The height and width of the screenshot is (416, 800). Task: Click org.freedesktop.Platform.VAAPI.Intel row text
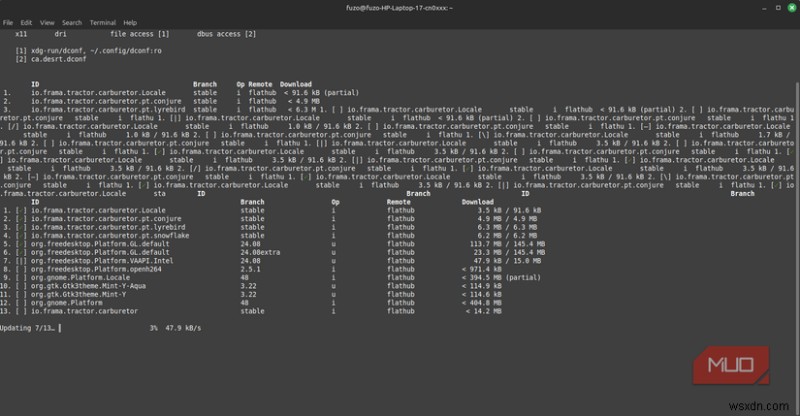102,260
